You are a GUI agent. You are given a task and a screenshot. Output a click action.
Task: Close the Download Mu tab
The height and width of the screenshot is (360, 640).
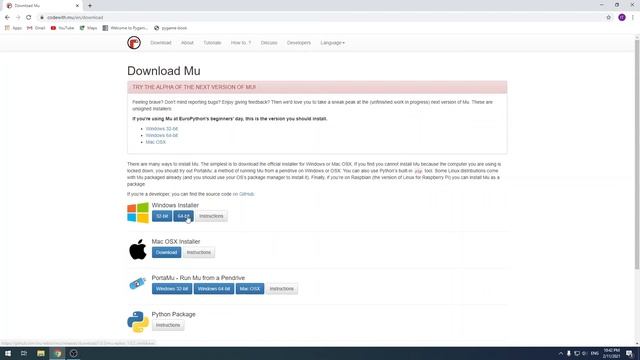tap(78, 6)
